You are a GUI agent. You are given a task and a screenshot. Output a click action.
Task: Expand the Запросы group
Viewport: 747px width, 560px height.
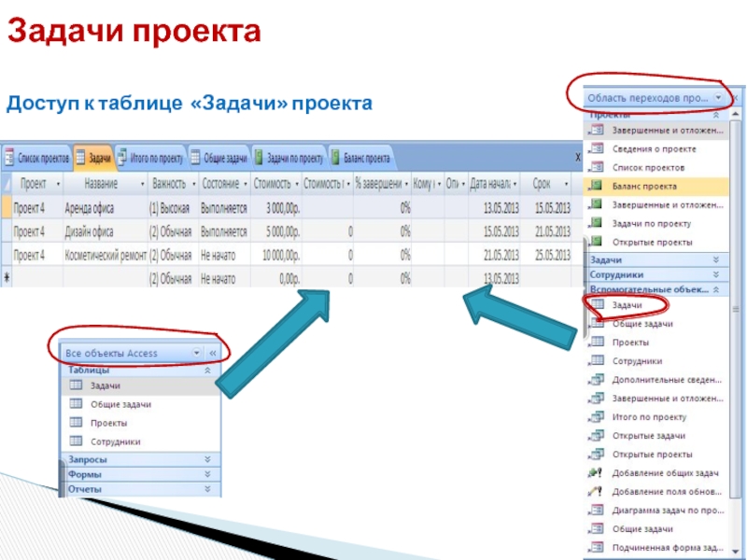click(206, 459)
